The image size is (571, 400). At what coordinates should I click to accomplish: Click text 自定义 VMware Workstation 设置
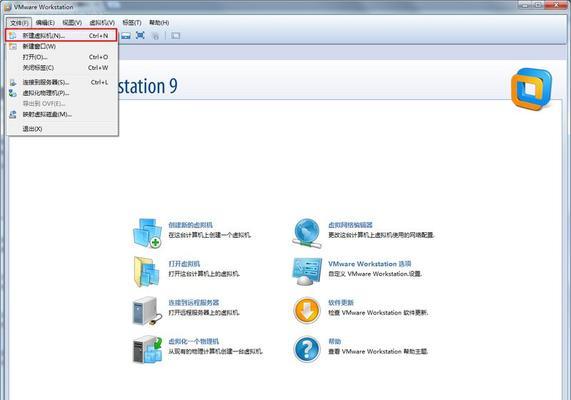tap(375, 274)
